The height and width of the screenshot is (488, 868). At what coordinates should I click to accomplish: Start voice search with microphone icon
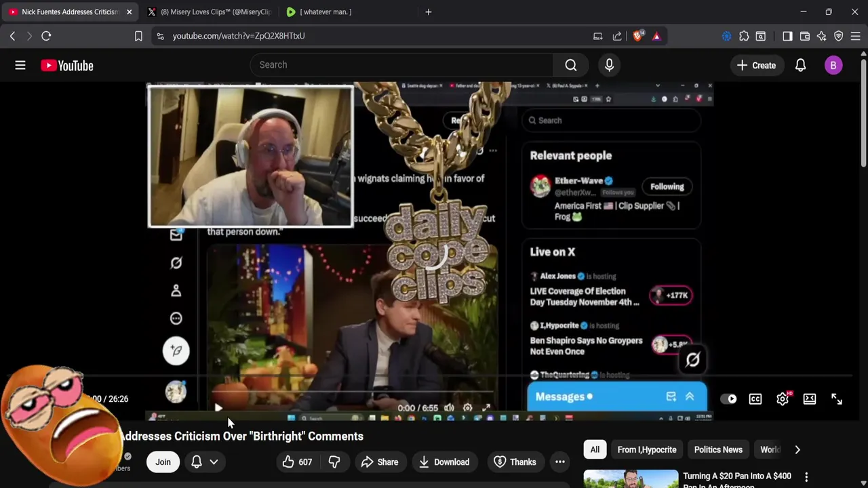pyautogui.click(x=609, y=65)
